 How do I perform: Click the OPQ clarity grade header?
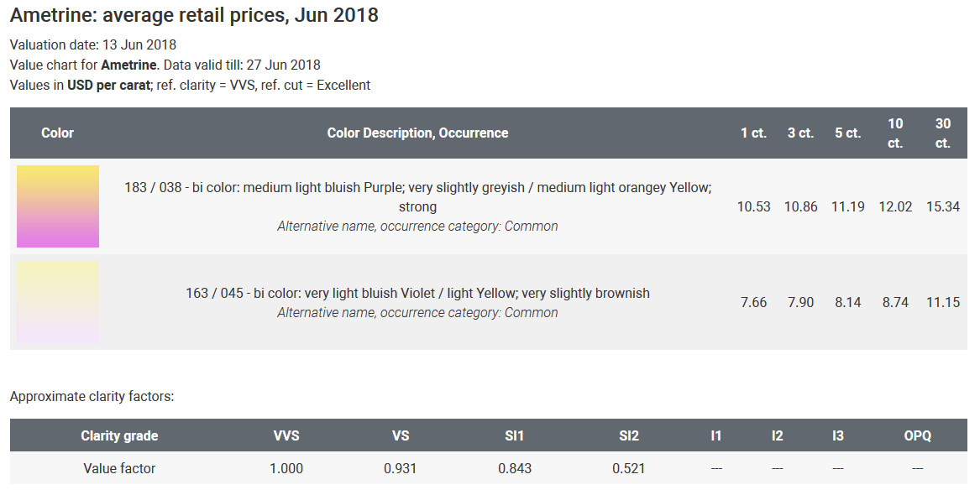[x=918, y=435]
